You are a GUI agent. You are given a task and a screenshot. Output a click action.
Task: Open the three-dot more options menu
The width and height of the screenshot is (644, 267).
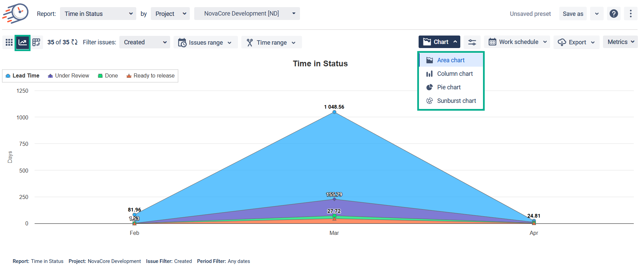pyautogui.click(x=630, y=14)
